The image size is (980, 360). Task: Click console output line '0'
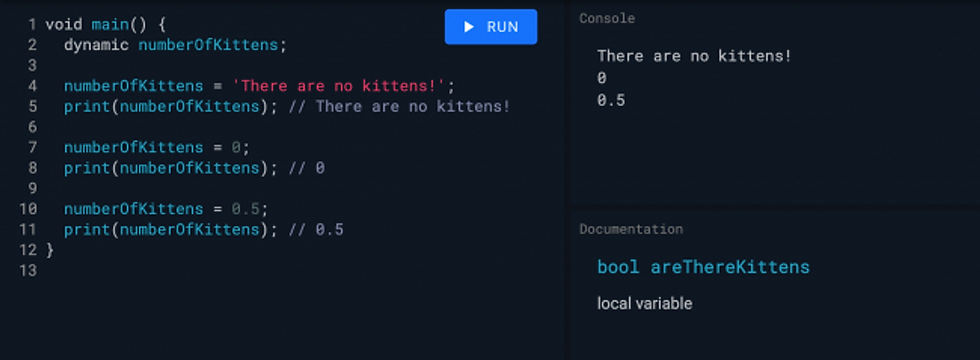point(602,78)
